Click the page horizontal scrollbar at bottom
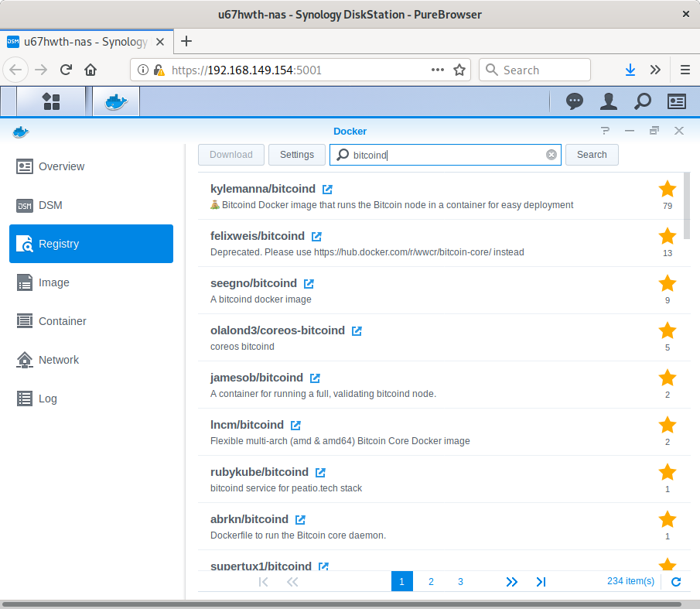Image resolution: width=700 pixels, height=609 pixels. click(x=342, y=604)
